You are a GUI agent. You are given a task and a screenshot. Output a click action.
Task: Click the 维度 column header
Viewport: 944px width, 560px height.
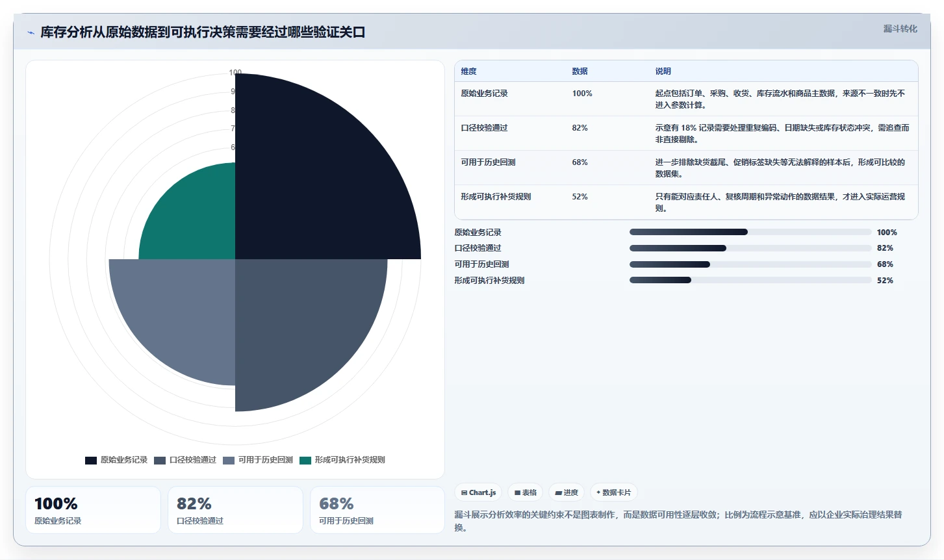pyautogui.click(x=468, y=71)
